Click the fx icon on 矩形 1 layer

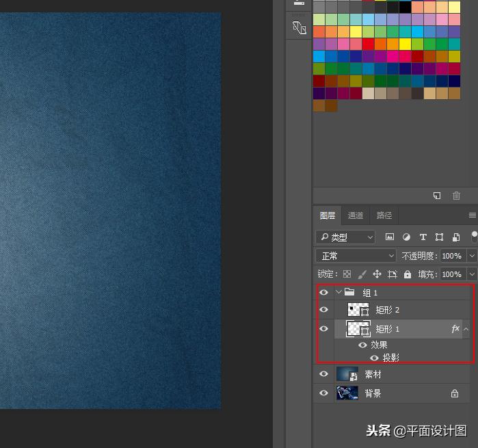pyautogui.click(x=455, y=329)
